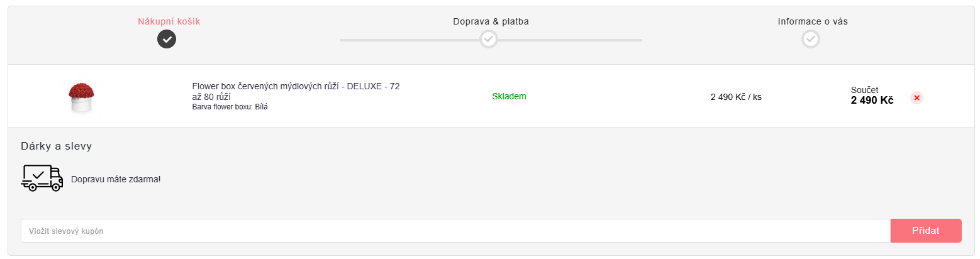Screen dimensions: 980x259
Task: Click the dark checkmark circle under Nákupní košík
Action: (167, 40)
